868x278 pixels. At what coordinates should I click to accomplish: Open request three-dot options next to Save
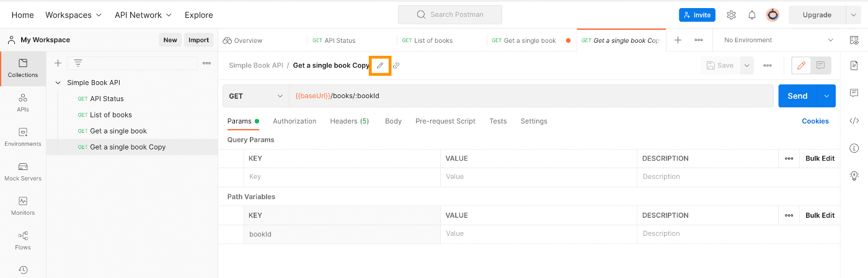tap(768, 65)
